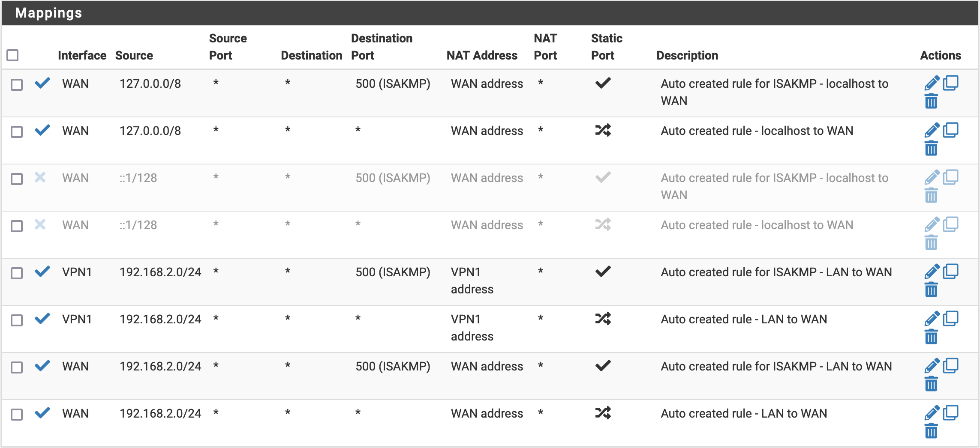The height and width of the screenshot is (448, 980).
Task: Delete the VPN1 ISAKMP LAN to WAN rule
Action: [931, 290]
